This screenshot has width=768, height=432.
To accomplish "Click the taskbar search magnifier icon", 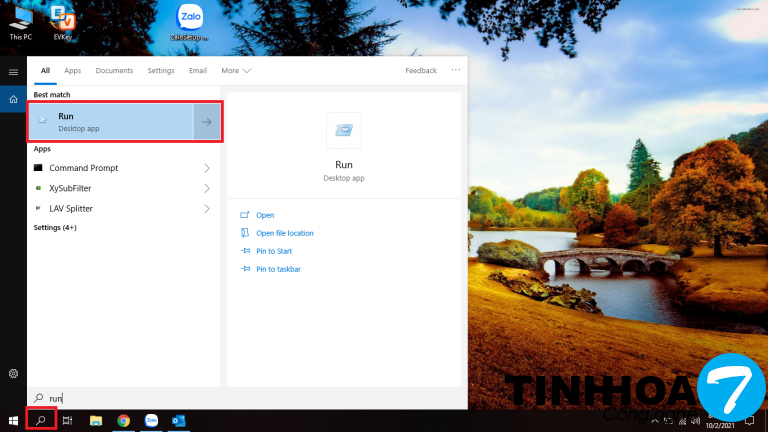I will (x=41, y=421).
